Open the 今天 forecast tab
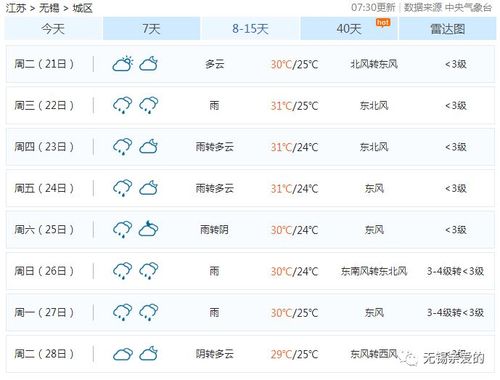 [x=53, y=29]
